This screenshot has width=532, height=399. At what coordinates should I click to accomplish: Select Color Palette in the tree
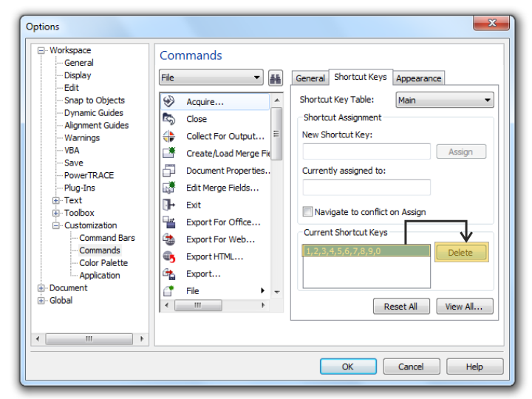(x=103, y=263)
